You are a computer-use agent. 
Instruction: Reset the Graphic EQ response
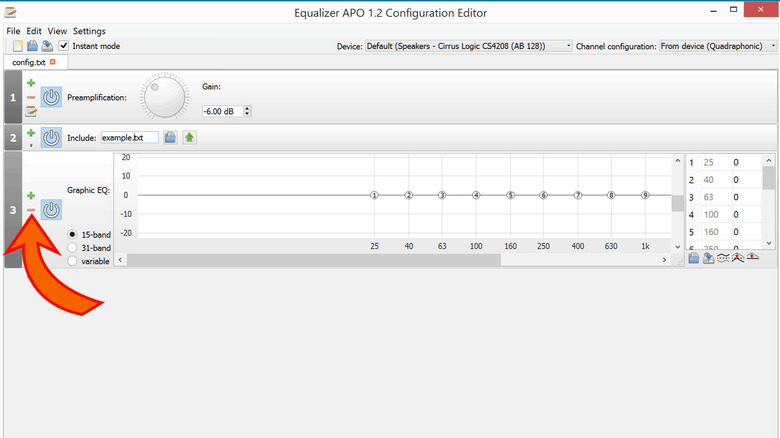point(753,257)
